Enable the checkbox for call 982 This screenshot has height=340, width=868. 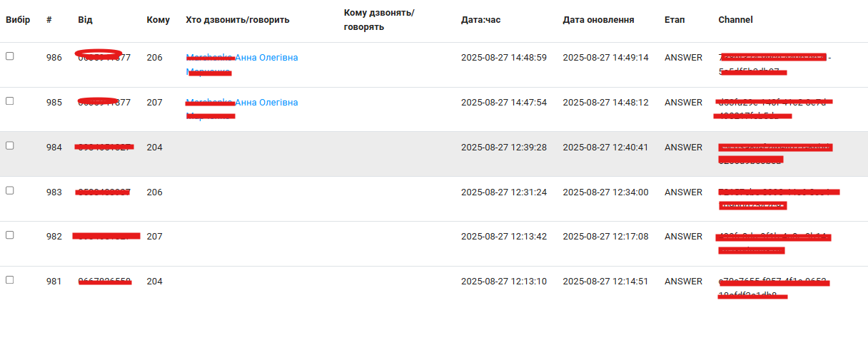pos(10,235)
